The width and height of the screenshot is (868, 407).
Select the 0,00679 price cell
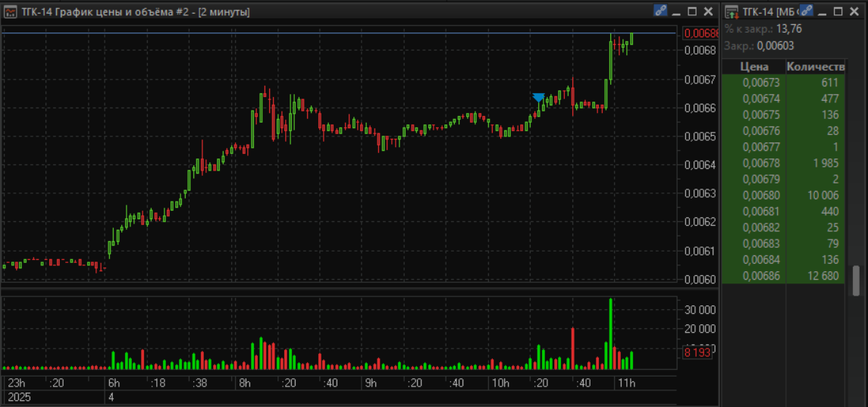754,180
